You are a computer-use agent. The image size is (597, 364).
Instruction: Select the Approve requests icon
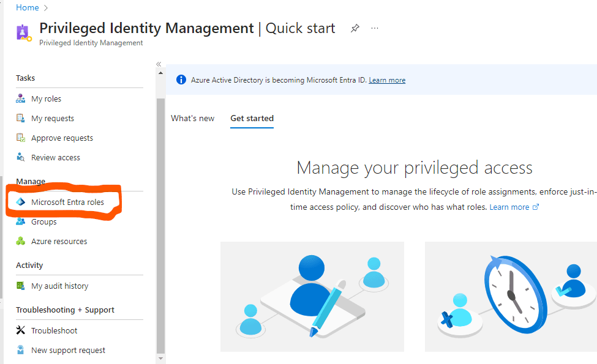[21, 138]
